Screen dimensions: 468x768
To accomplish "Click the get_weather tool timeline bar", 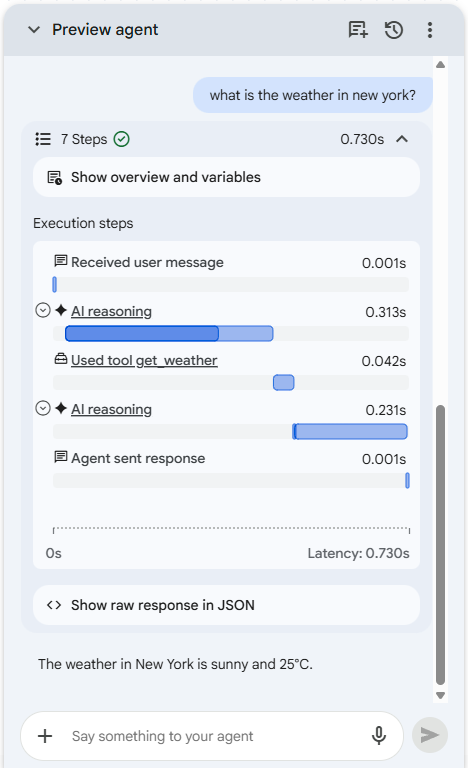I will coord(284,383).
